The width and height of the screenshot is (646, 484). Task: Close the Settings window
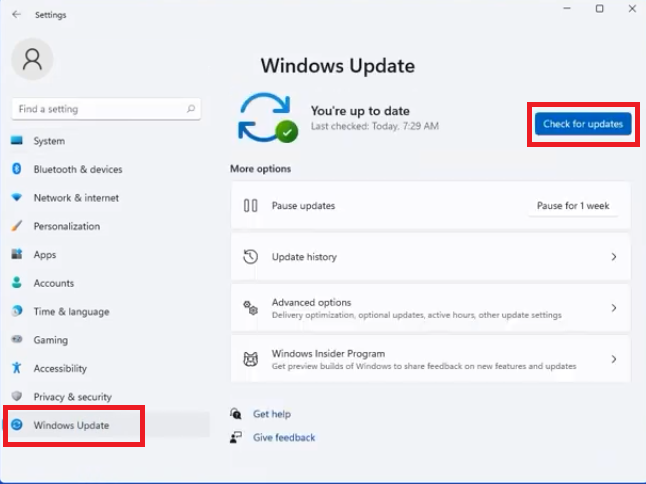(x=632, y=8)
